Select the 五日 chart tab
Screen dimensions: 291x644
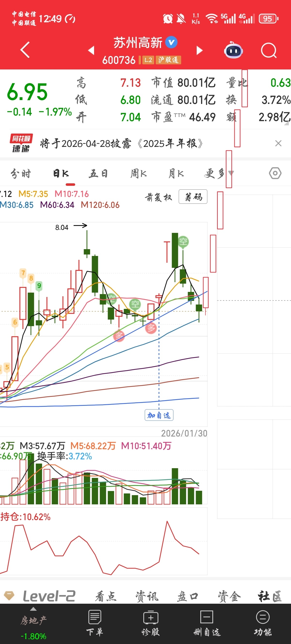(98, 173)
